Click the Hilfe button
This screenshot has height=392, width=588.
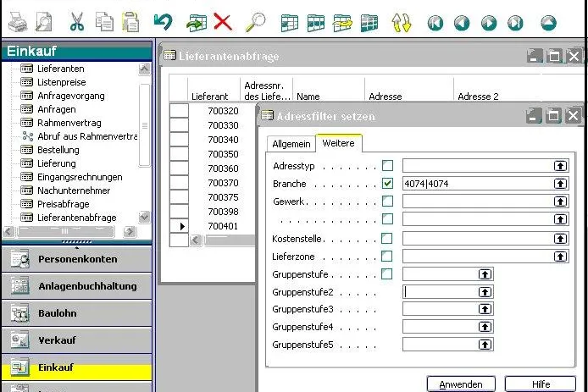pos(541,384)
